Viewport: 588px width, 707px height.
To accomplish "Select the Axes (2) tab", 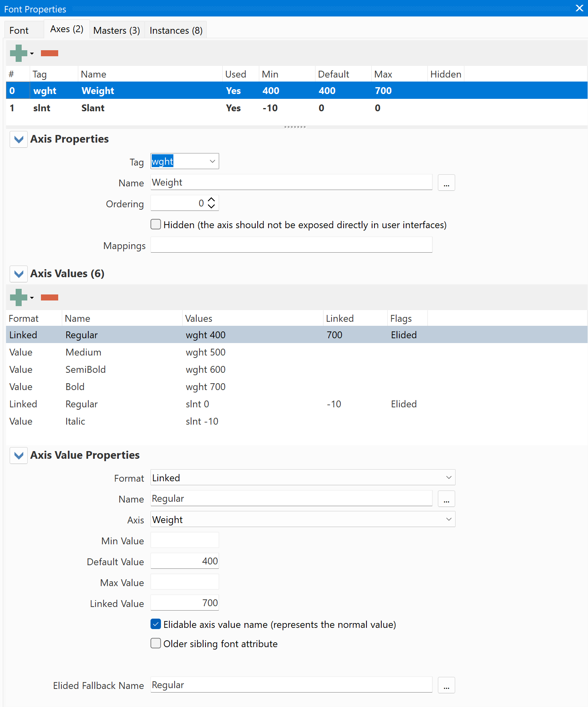I will pyautogui.click(x=67, y=29).
